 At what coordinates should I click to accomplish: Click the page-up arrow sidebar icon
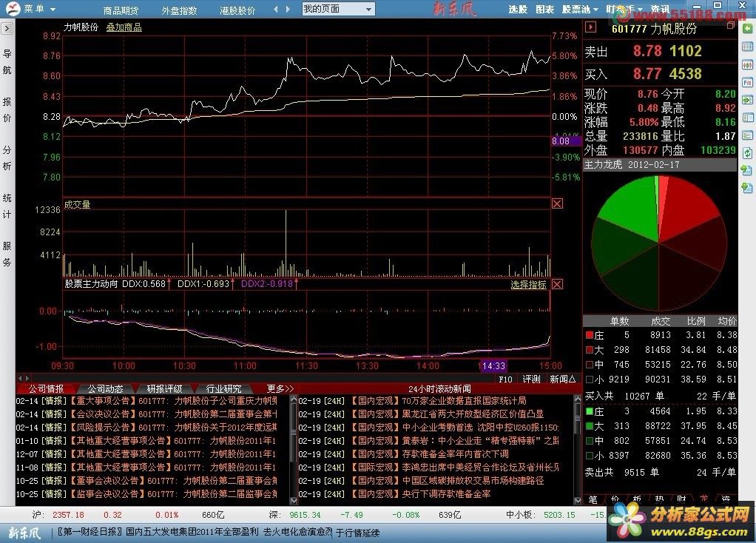click(747, 170)
